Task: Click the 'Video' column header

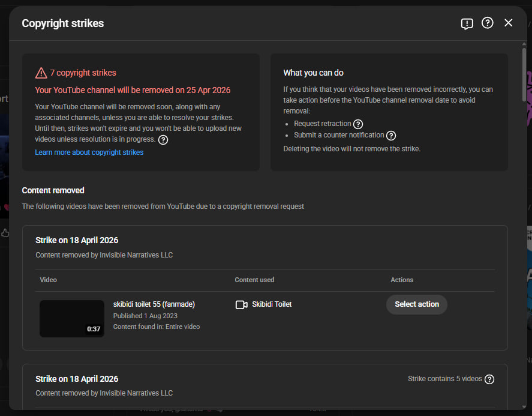Action: [48, 280]
